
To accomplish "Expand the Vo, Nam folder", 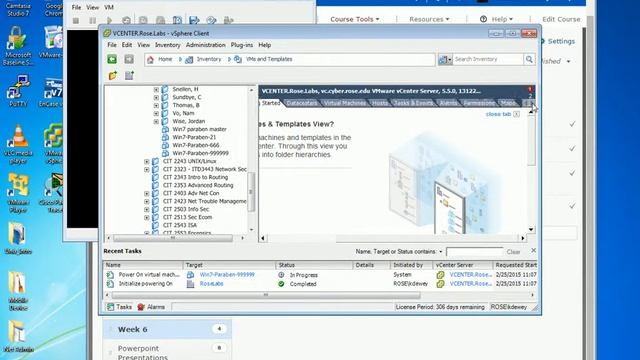I will 156,113.
